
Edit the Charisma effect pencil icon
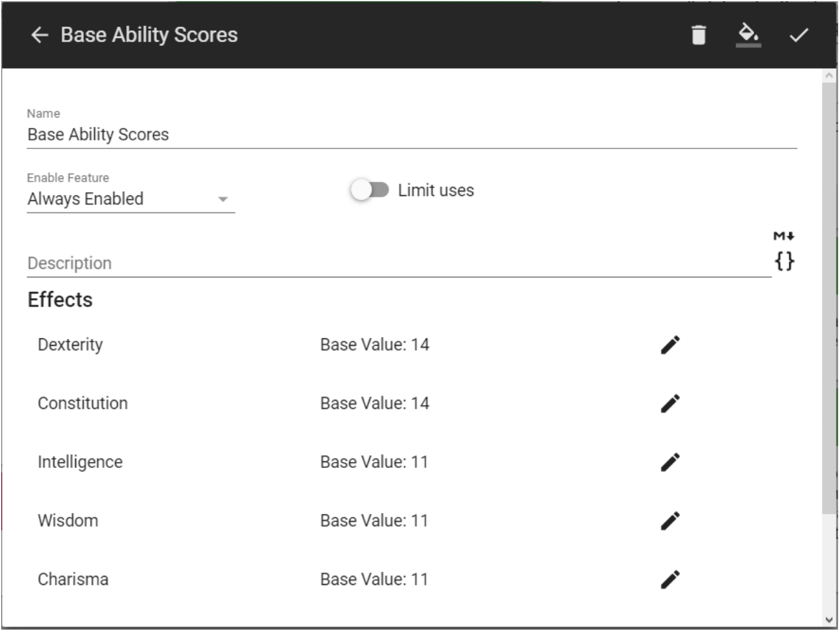(x=670, y=579)
